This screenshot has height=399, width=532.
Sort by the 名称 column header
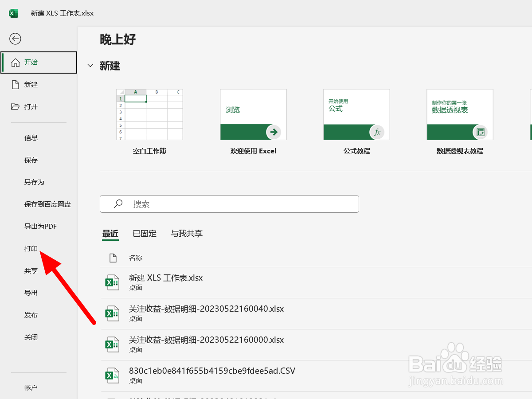click(x=136, y=258)
